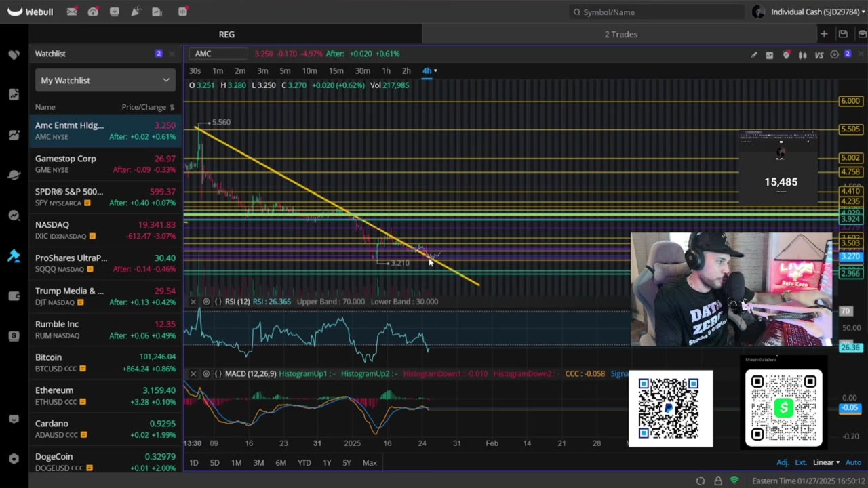This screenshot has width=868, height=488.
Task: Open the planet explore icon in left sidebar
Action: click(14, 175)
